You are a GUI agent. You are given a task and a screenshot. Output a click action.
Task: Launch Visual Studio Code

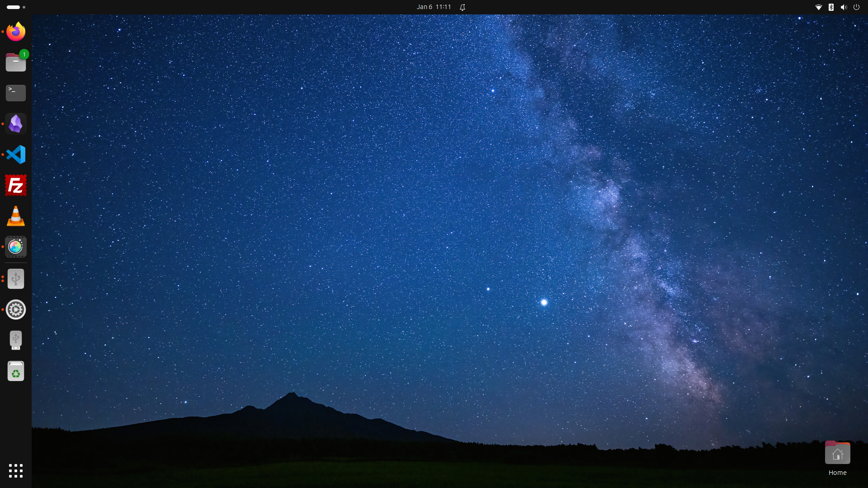[16, 155]
